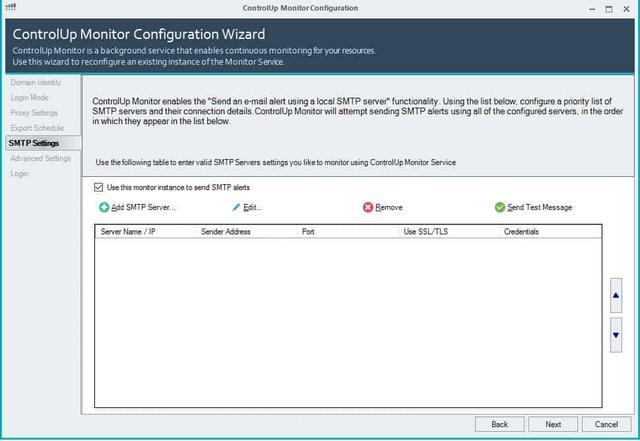
Task: Go to the Login Mode step
Action: (28, 96)
